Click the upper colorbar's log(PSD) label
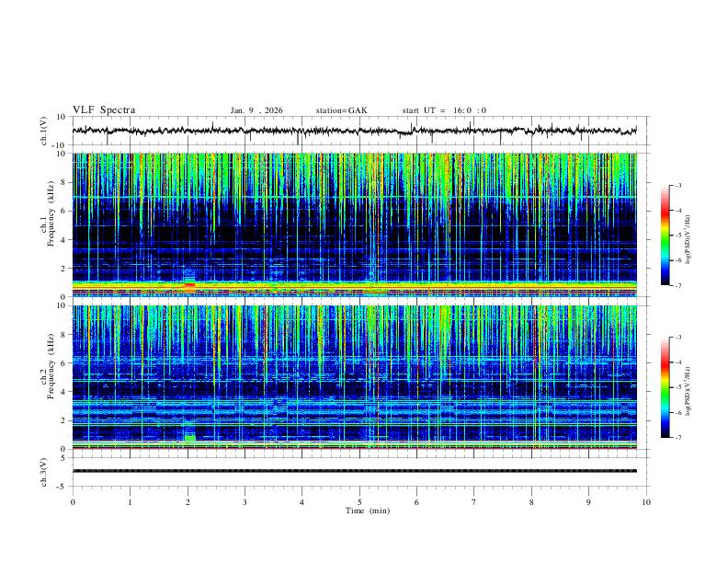Image resolution: width=728 pixels, height=563 pixels. tap(688, 240)
